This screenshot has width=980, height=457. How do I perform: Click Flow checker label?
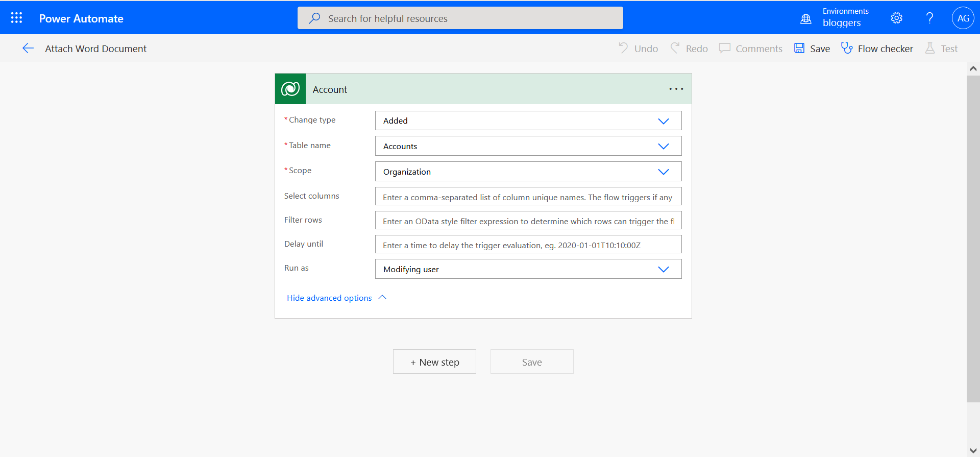click(x=886, y=49)
